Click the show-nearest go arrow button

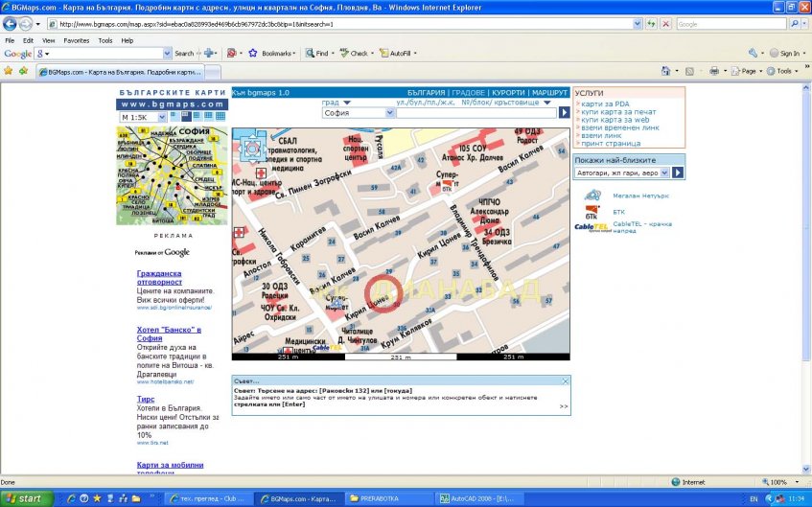(678, 173)
